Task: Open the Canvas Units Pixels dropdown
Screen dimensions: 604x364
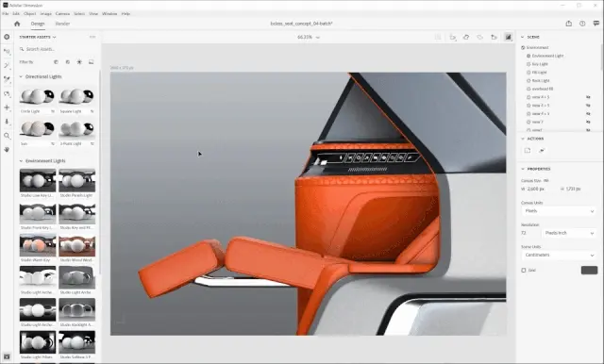Action: pyautogui.click(x=560, y=211)
